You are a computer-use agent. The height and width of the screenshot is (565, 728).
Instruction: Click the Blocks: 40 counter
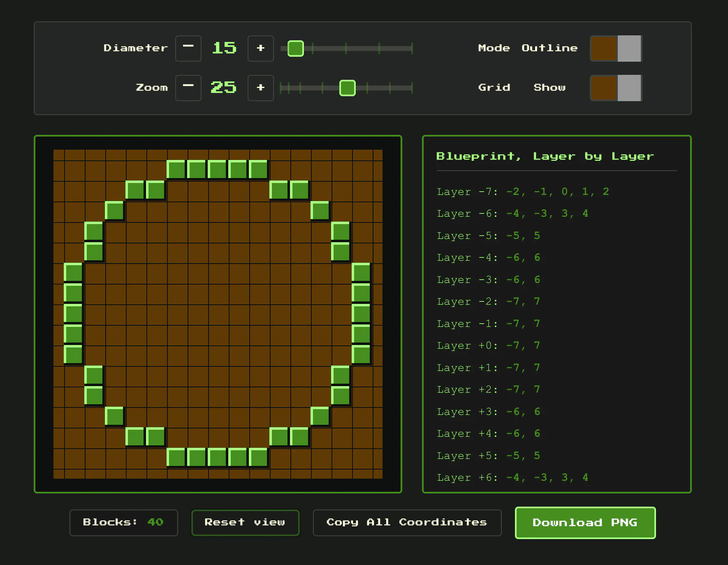[x=124, y=523]
